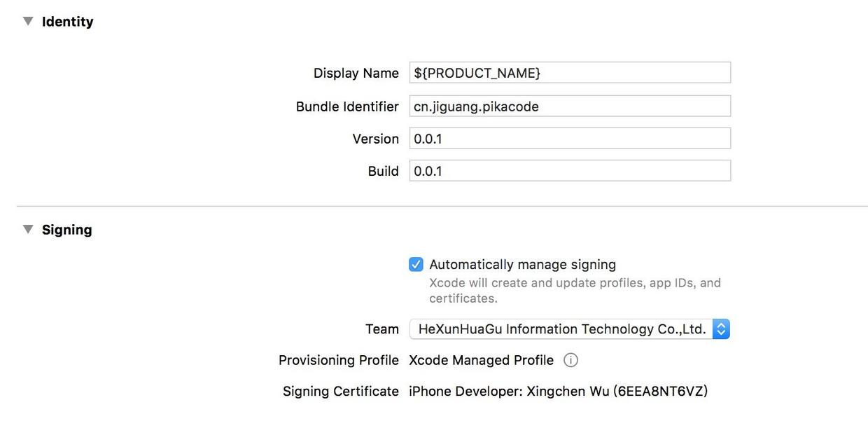Click the Signing section heading
Viewport: 868px width, 421px height.
tap(66, 230)
